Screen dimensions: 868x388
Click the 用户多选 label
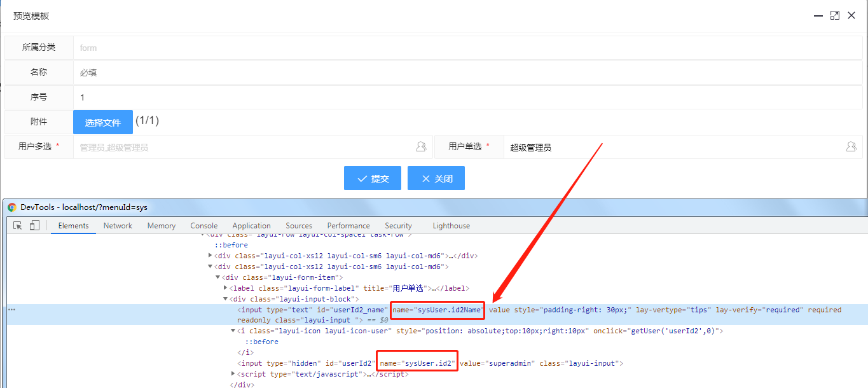[x=35, y=146]
